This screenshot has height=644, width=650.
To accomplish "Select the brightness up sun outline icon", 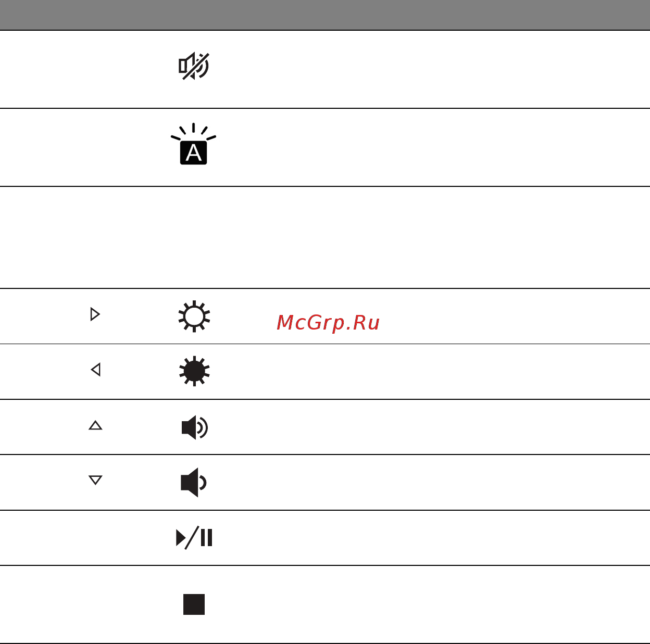I will click(194, 316).
